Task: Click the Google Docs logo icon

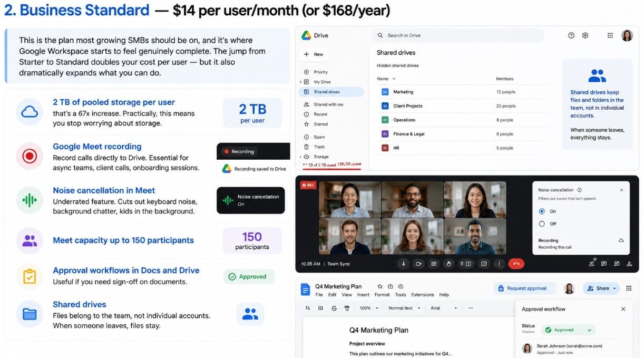Action: (305, 289)
